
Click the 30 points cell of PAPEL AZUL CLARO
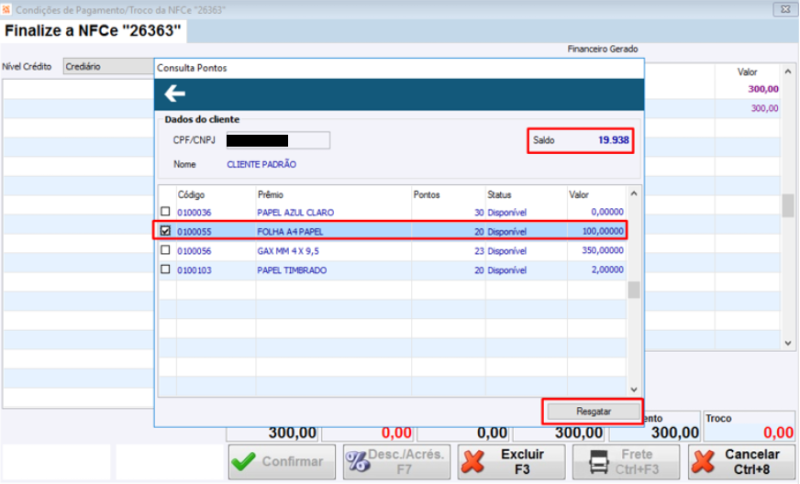coord(479,212)
